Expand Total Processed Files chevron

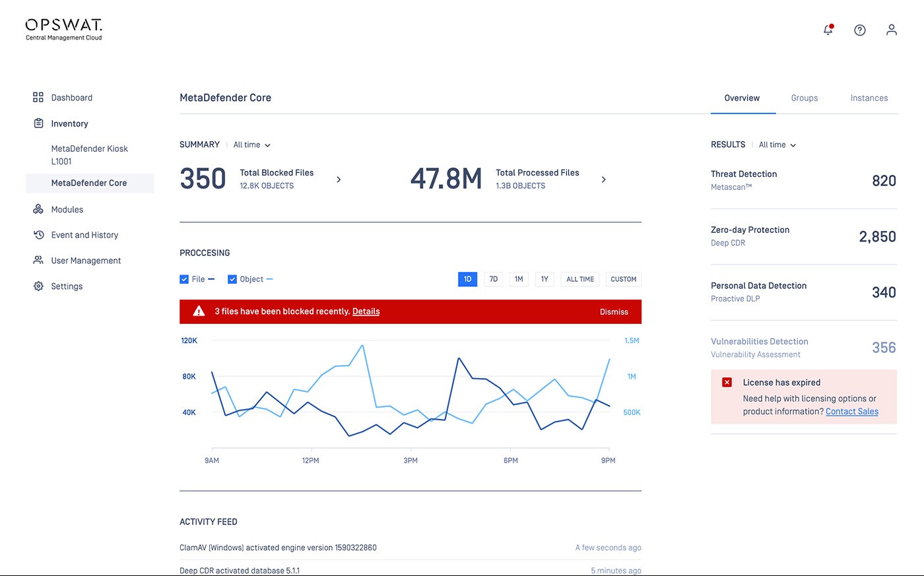point(603,179)
